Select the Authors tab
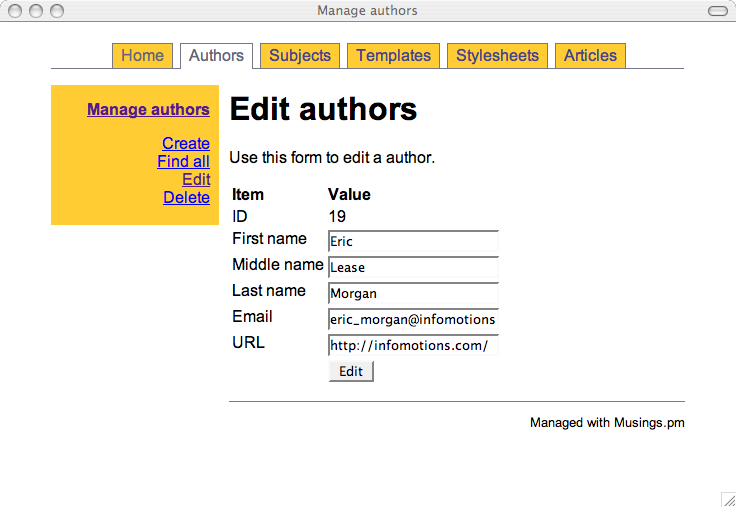This screenshot has width=736, height=507. (216, 56)
